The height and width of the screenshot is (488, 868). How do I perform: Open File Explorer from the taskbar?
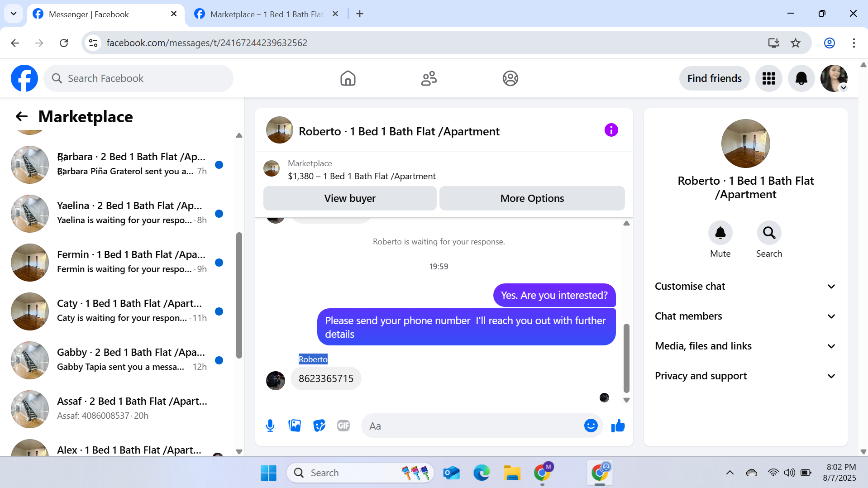click(512, 473)
